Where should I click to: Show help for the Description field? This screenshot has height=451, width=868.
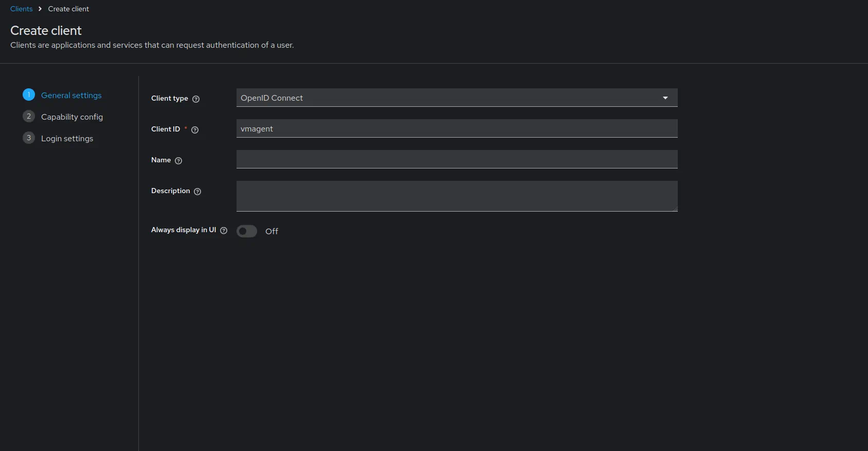[x=197, y=192]
